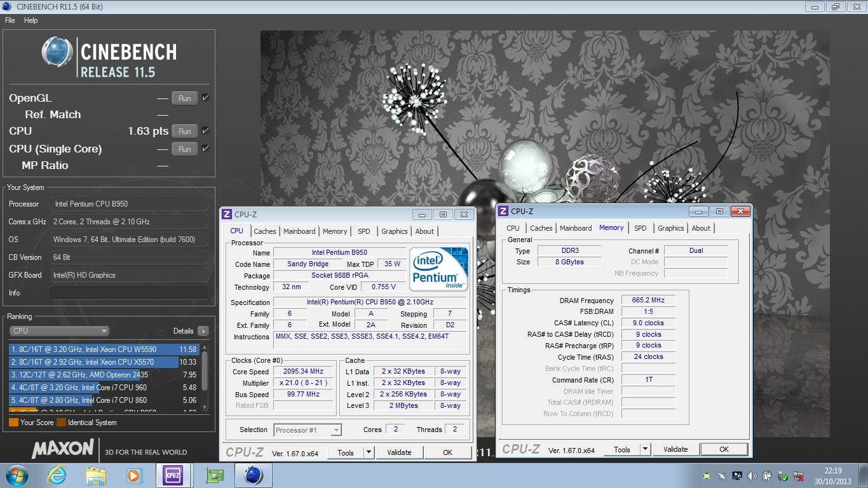Switch to SPD tab in the left CPU-Z window
Viewport: 868px width, 488px height.
tap(363, 231)
